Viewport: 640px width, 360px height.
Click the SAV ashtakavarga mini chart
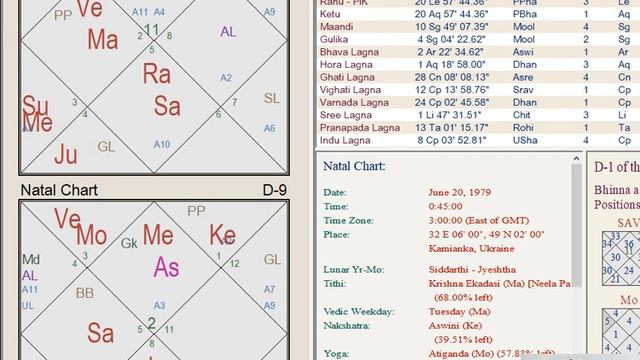[x=621, y=258]
